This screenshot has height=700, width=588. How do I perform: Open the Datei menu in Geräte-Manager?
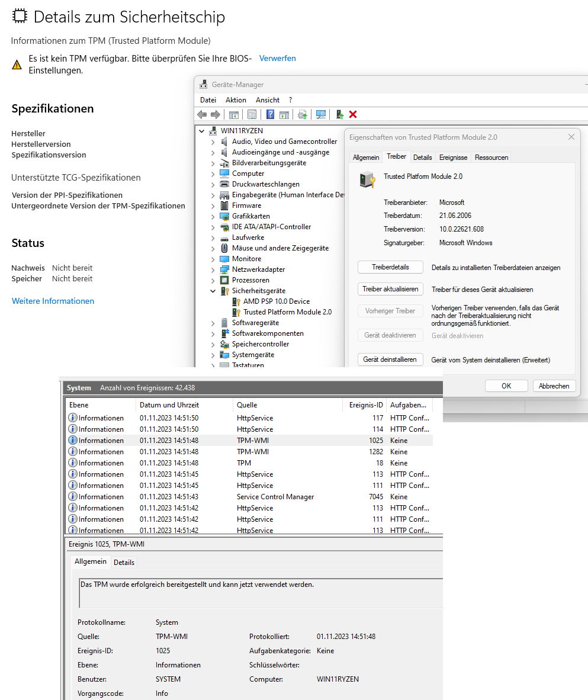pyautogui.click(x=208, y=100)
